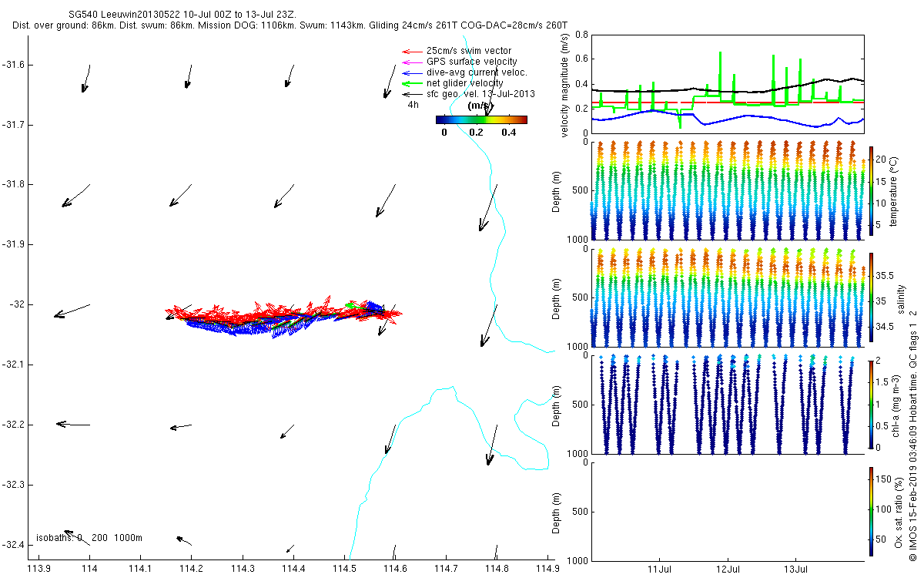Click the 13Jul date tick label
Screen dimensions: 924x578
[795, 570]
